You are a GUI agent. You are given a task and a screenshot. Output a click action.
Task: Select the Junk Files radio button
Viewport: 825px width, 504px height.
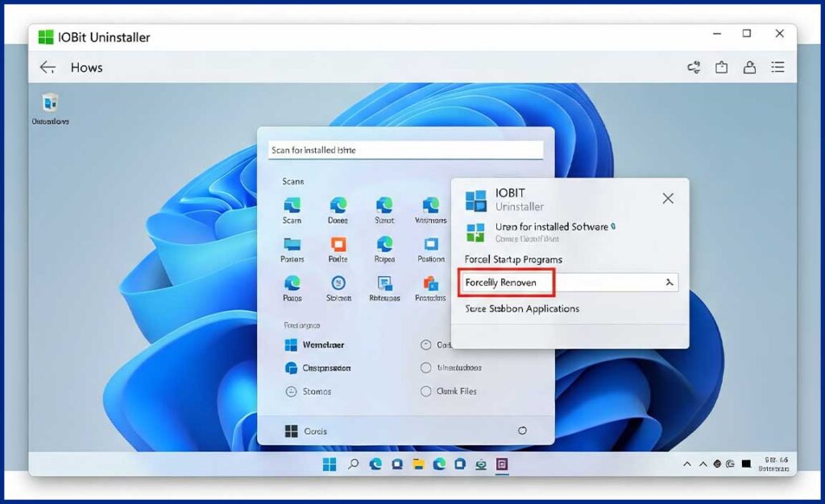pos(426,391)
